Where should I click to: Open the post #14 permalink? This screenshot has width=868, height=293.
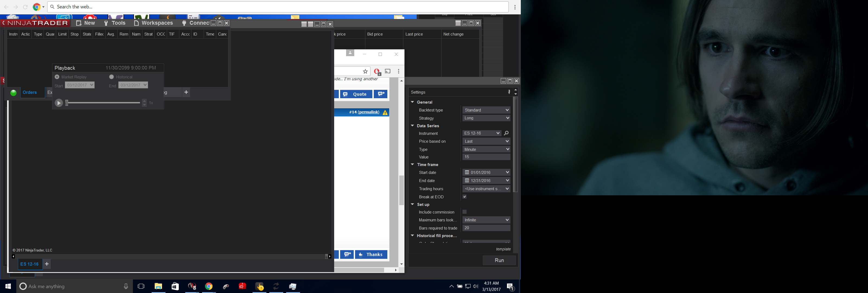coord(368,112)
